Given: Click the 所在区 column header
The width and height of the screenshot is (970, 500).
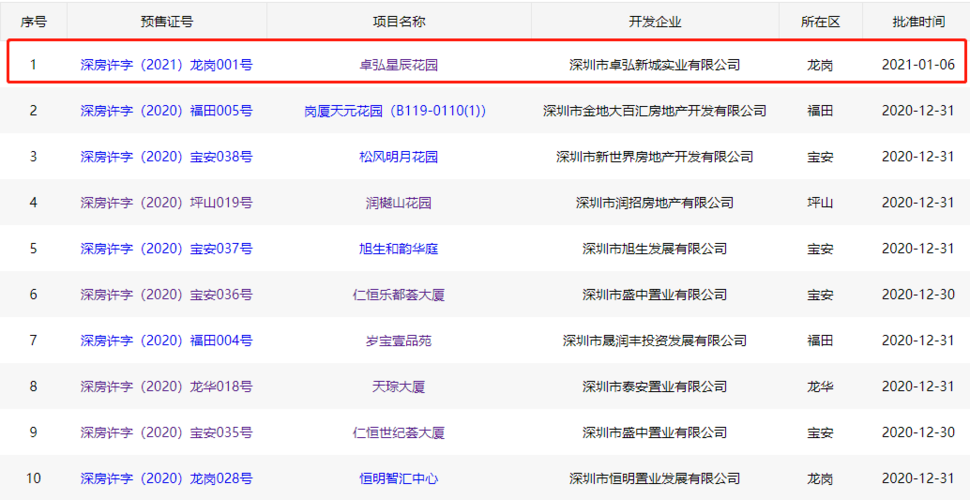Looking at the screenshot, I should (820, 22).
